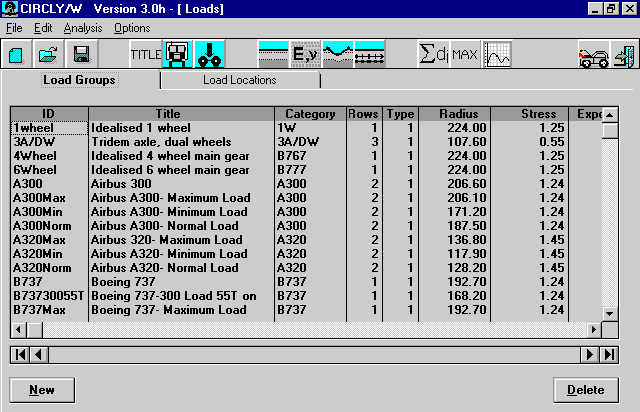Click the coordinates points line icon
Image resolution: width=640 pixels, height=412 pixels.
pyautogui.click(x=369, y=54)
